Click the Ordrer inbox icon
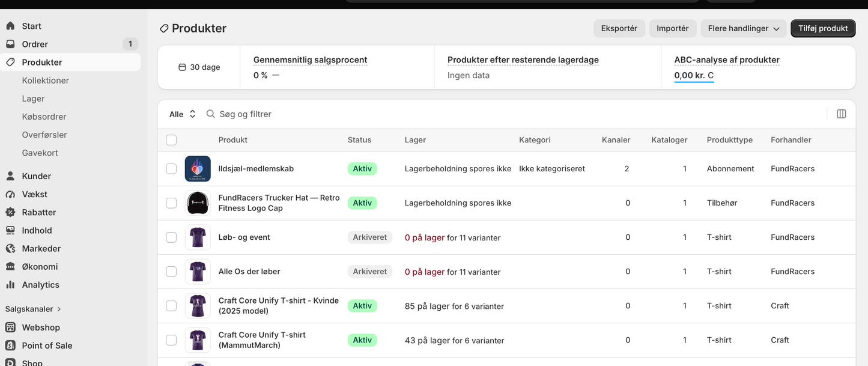This screenshot has width=868, height=366. pos(10,44)
